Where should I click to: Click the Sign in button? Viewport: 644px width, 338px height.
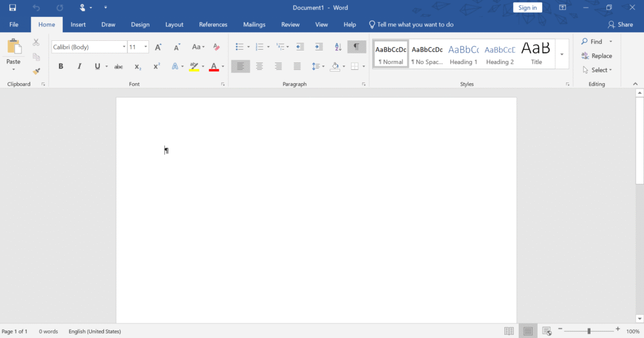click(528, 8)
